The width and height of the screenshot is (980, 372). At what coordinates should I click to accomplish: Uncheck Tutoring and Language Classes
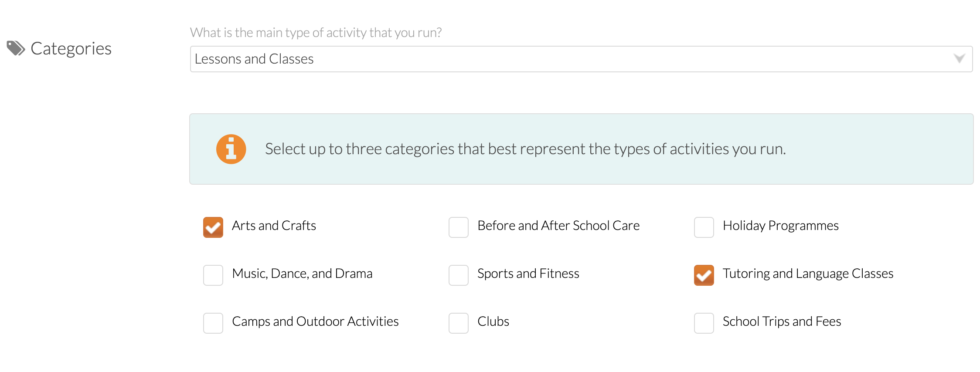tap(704, 275)
